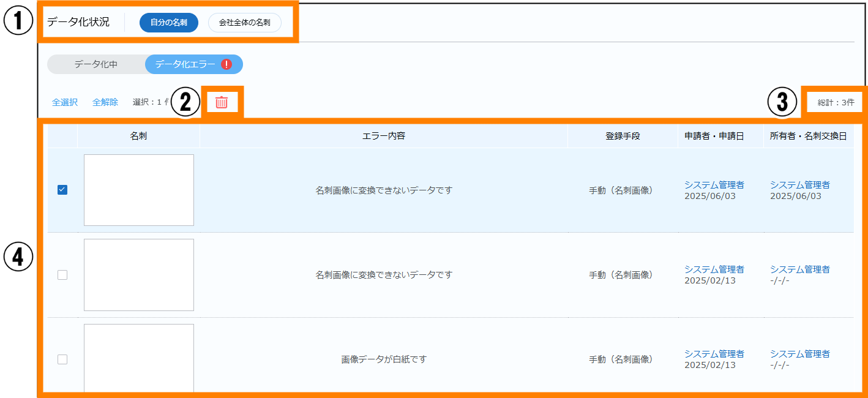Click the 登録手段 column header
This screenshot has height=398, width=868.
pyautogui.click(x=623, y=136)
